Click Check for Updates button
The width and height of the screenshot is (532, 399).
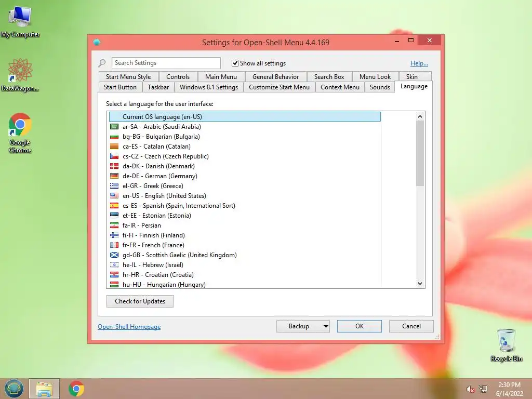coord(140,301)
